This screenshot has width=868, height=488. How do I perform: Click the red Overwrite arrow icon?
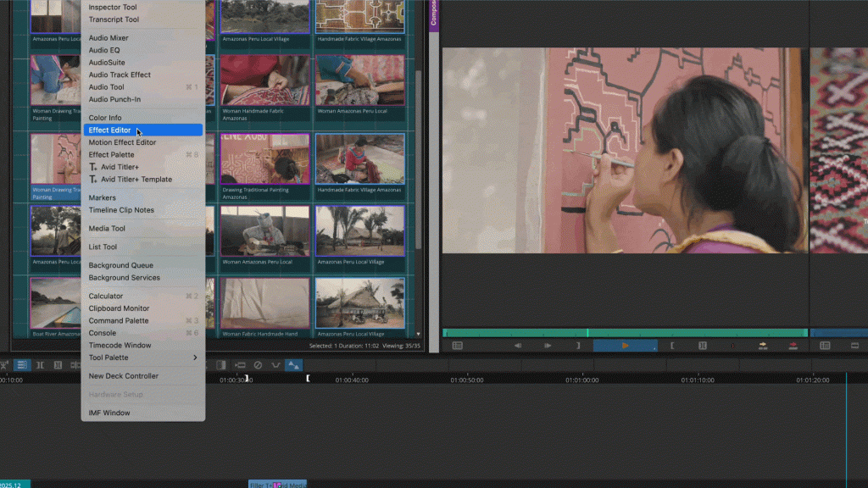(x=793, y=346)
